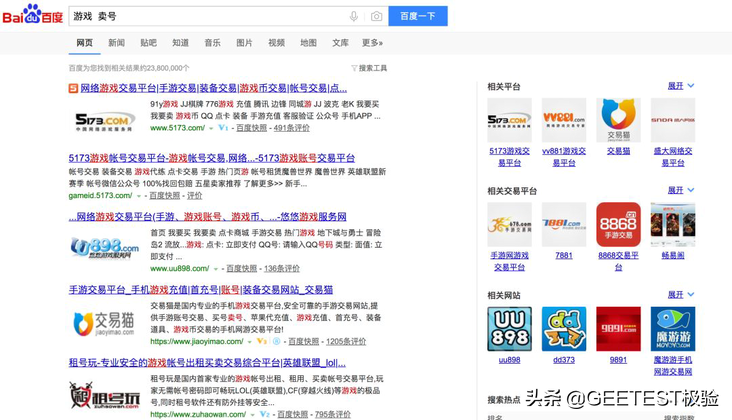
Task: Open the 手游交易平台 交易猫 result link
Action: [x=201, y=290]
